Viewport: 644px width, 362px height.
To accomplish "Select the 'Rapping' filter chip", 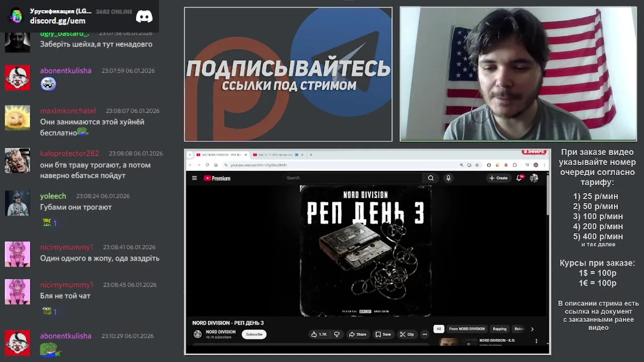I will tap(500, 329).
